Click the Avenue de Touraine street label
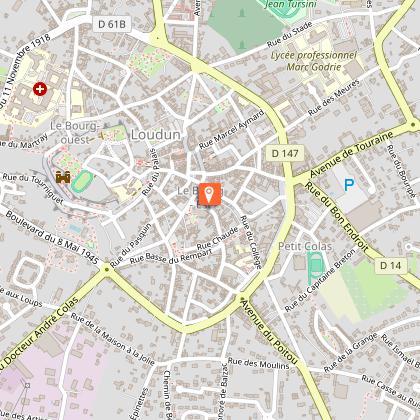420x420 pixels. tap(352, 155)
